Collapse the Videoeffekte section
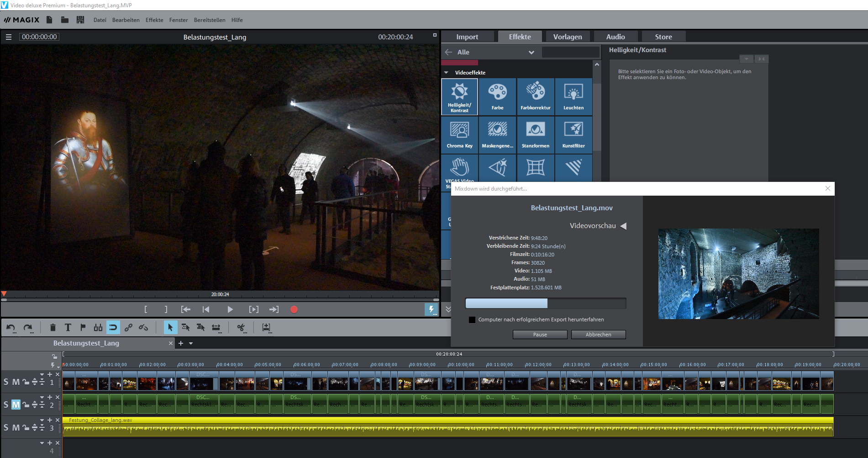The height and width of the screenshot is (458, 868). pyautogui.click(x=446, y=73)
